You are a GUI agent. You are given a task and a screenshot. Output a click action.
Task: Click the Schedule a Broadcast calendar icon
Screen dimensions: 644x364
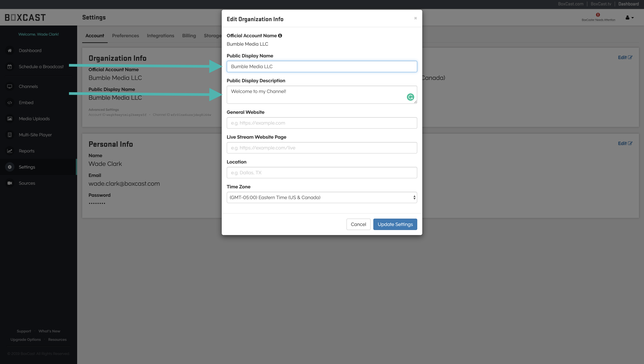tap(10, 67)
